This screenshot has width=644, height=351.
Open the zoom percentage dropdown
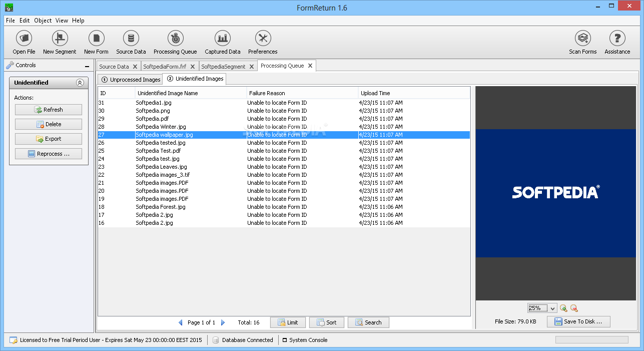tap(552, 308)
